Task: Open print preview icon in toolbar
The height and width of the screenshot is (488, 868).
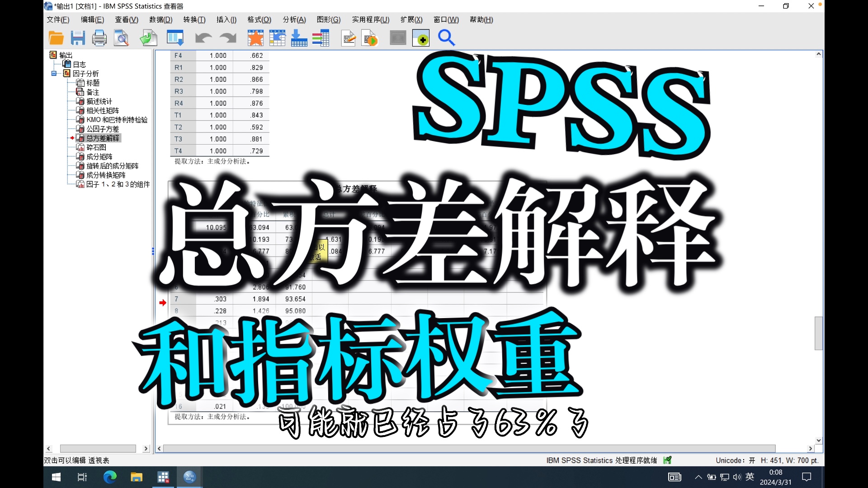Action: [121, 38]
